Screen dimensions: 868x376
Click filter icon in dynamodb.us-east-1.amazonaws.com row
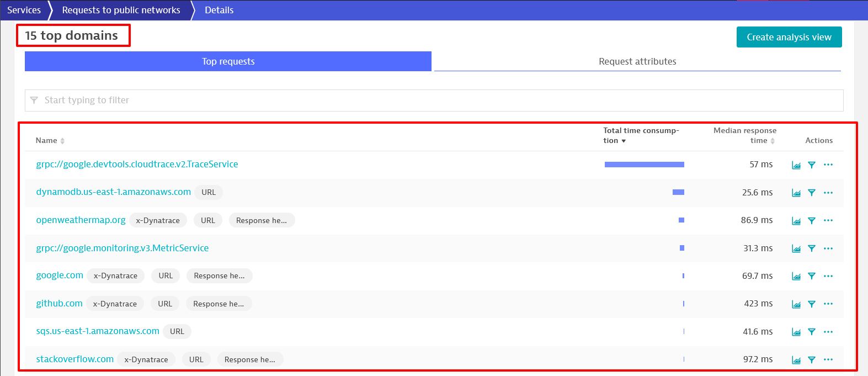tap(811, 193)
